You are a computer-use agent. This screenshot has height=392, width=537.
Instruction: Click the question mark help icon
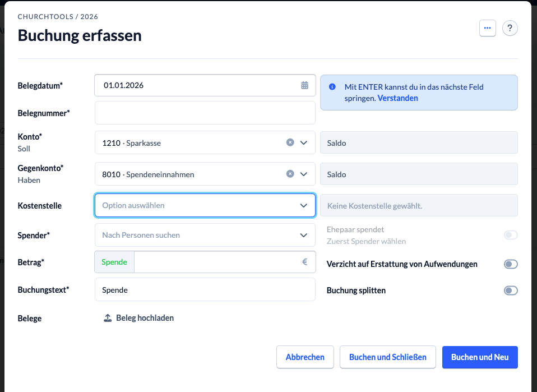[x=510, y=28]
